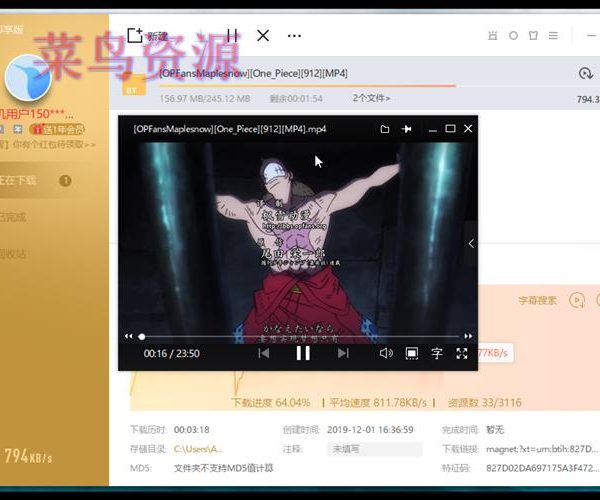Skip to the next video track
This screenshot has width=600, height=500.
coord(343,353)
